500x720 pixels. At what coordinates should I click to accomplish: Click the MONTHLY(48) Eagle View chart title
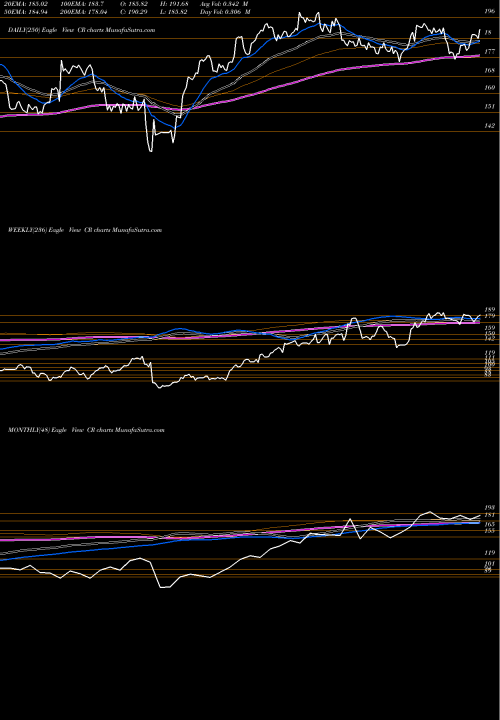(x=86, y=430)
